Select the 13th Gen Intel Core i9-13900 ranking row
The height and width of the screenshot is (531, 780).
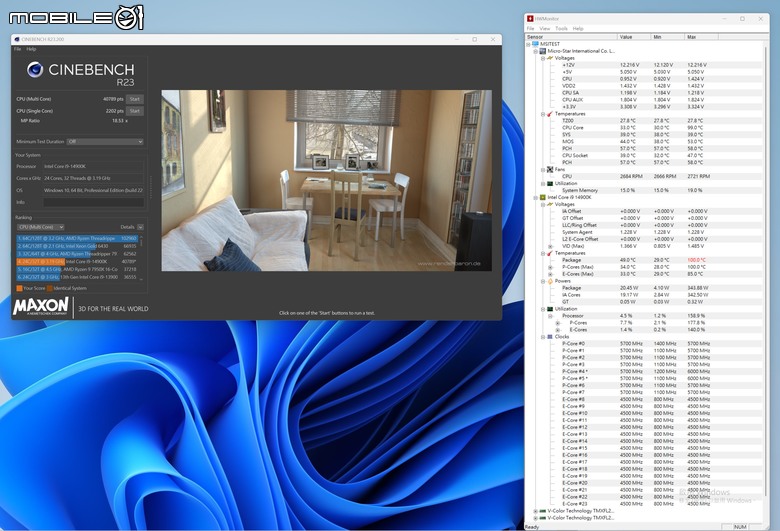[x=77, y=277]
